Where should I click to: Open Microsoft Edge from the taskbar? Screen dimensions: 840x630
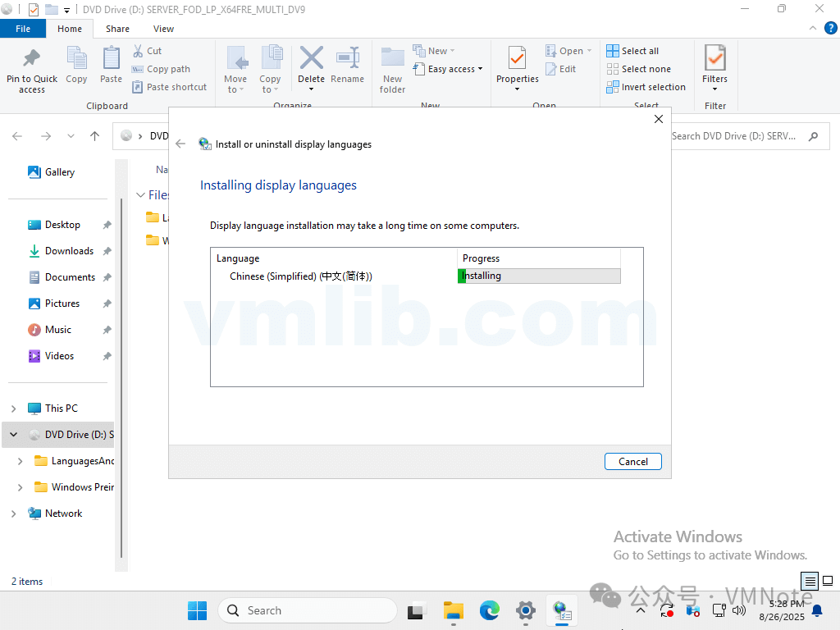(x=490, y=610)
